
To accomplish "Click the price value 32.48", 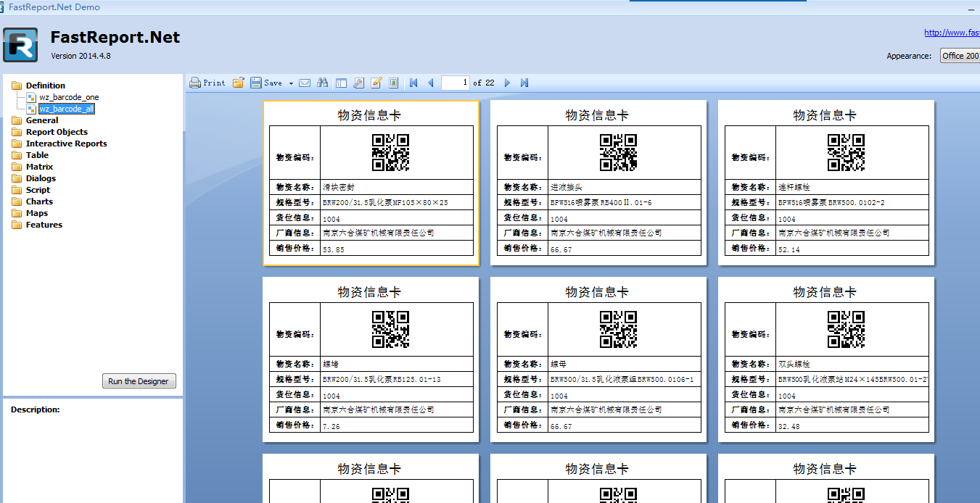I will (x=789, y=426).
